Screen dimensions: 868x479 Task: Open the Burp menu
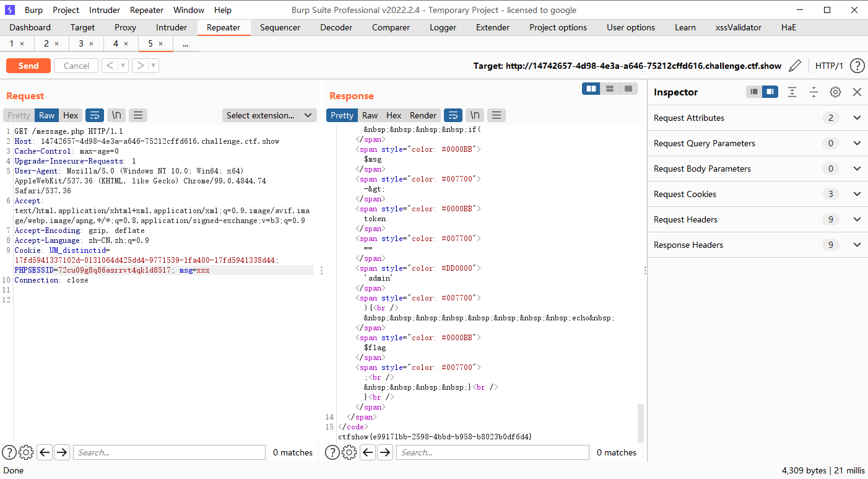tap(33, 10)
